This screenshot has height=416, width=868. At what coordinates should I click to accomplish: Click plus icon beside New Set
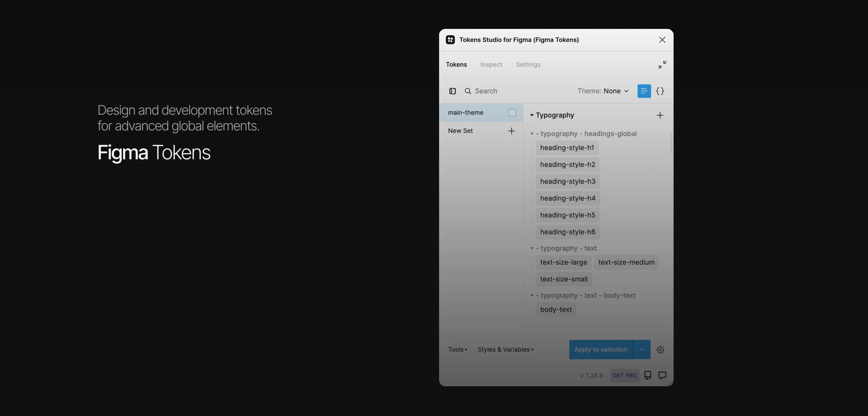click(x=511, y=131)
